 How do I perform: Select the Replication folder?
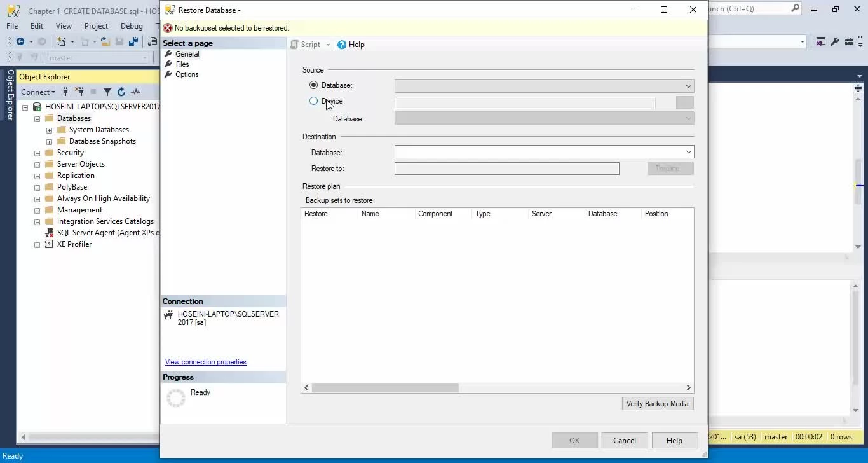click(76, 176)
